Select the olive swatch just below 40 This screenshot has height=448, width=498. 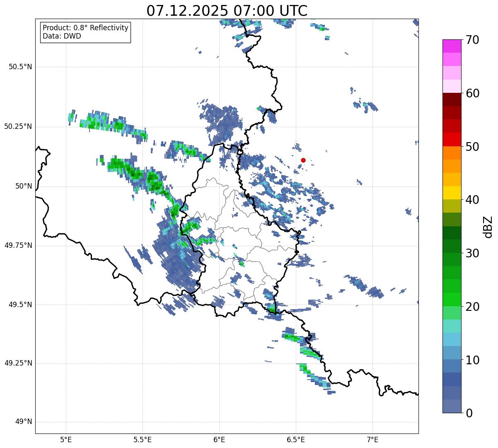tap(452, 206)
